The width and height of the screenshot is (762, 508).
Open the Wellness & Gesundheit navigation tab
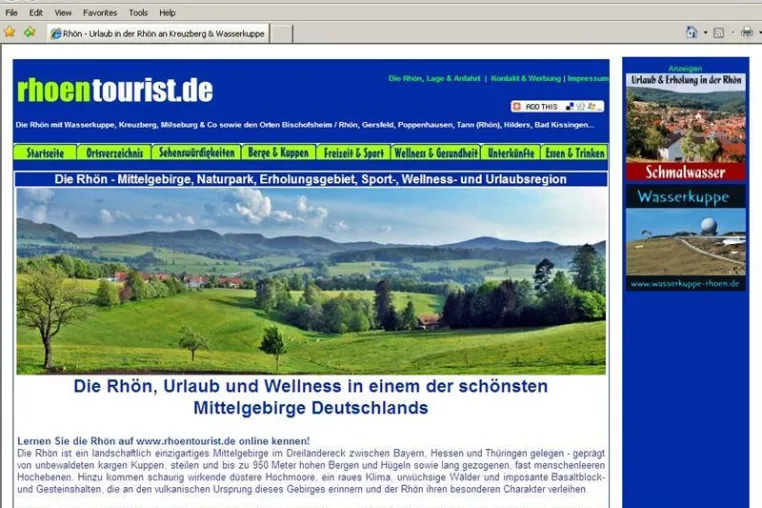(436, 153)
